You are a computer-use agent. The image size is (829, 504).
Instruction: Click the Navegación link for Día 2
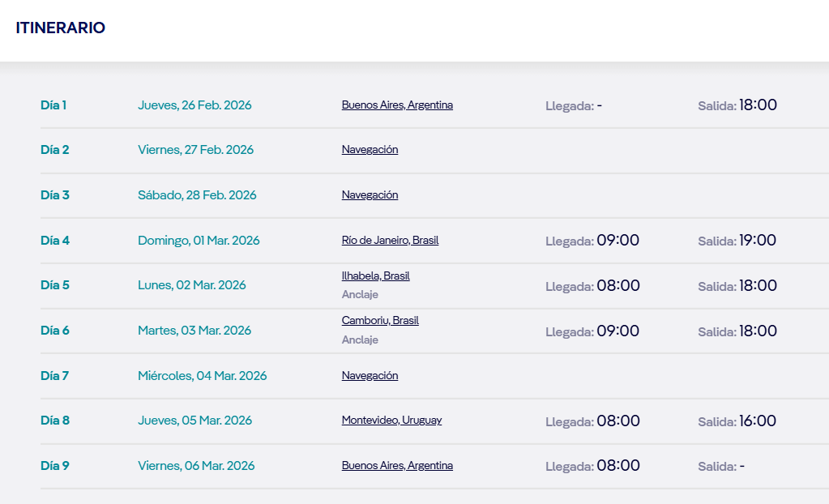coord(370,150)
